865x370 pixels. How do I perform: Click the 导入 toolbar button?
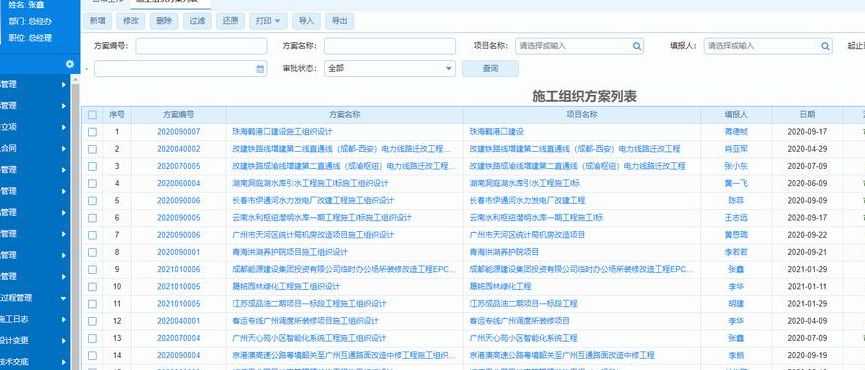point(306,21)
